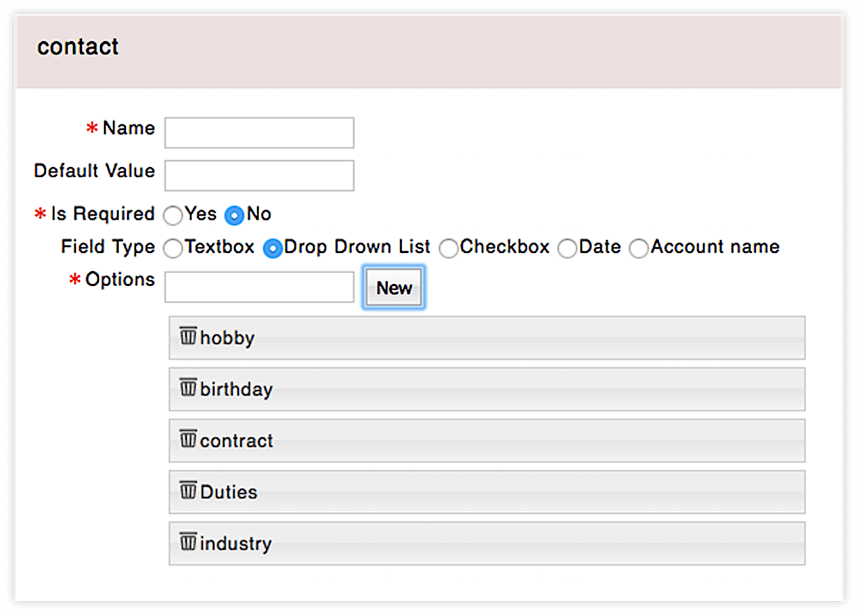Remove the contract option with trash icon

coord(187,439)
